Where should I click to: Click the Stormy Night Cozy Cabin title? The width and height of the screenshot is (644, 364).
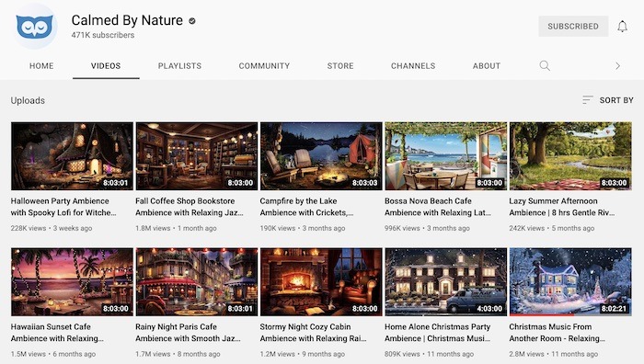314,333
